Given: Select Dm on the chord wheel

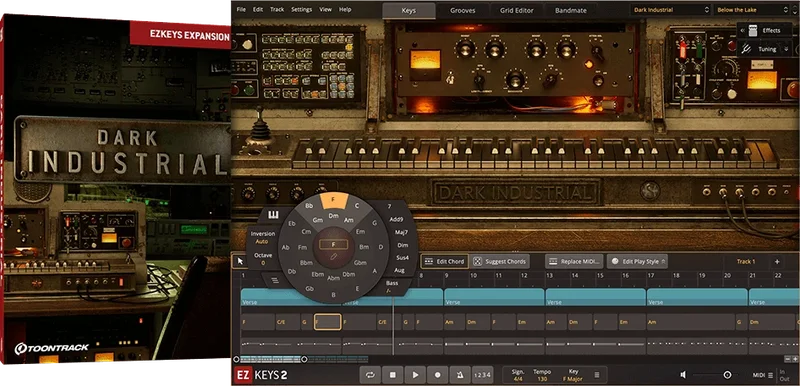Looking at the screenshot, I should [x=333, y=216].
